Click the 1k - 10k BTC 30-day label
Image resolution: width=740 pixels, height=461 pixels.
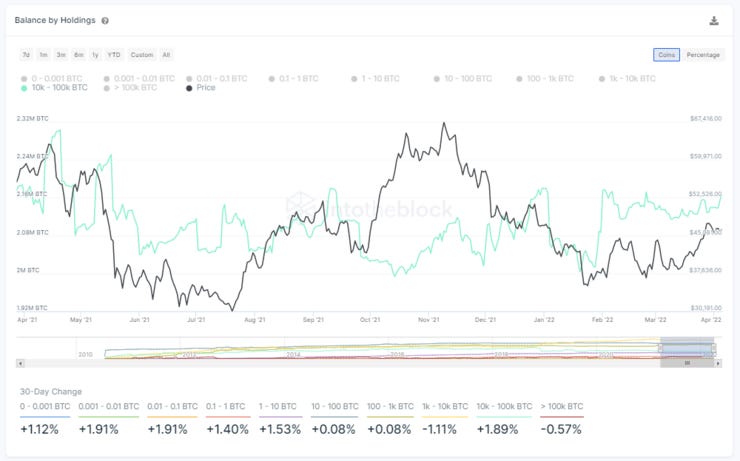click(x=445, y=406)
